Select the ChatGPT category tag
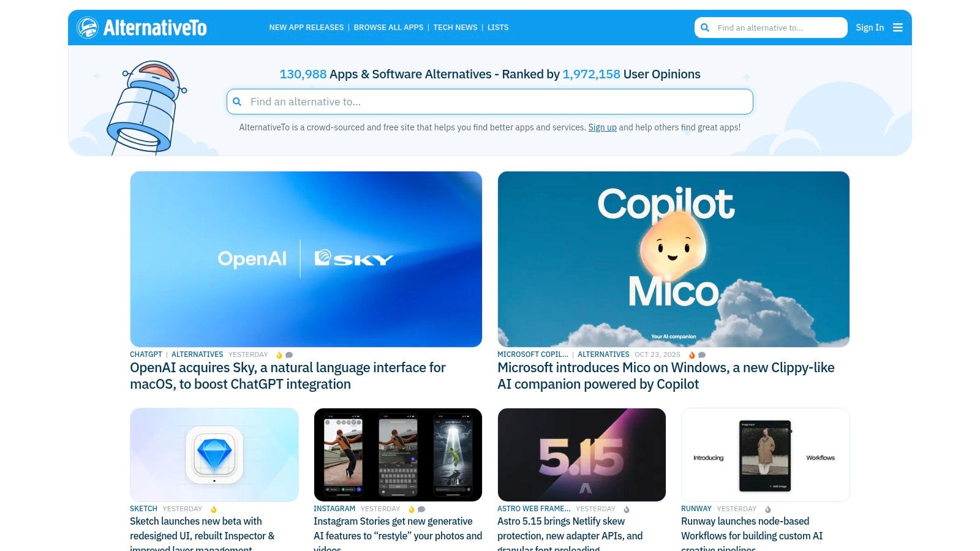The height and width of the screenshot is (551, 980). pyautogui.click(x=146, y=354)
